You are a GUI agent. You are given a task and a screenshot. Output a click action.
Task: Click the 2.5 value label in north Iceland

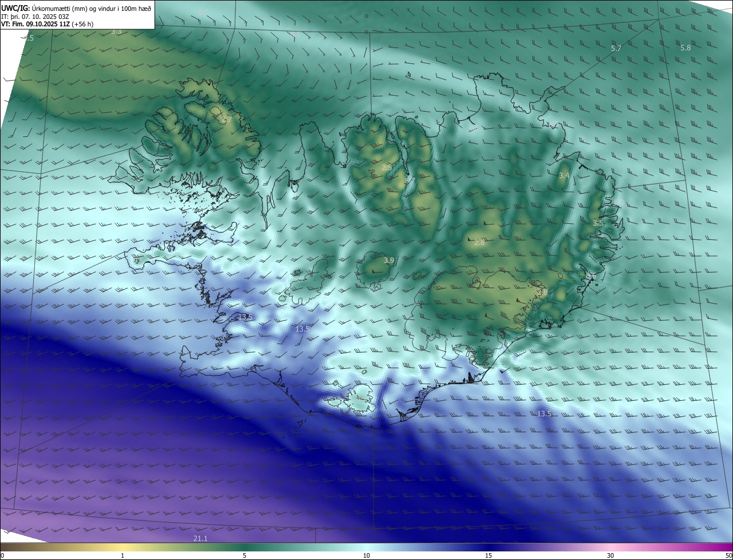(x=387, y=167)
